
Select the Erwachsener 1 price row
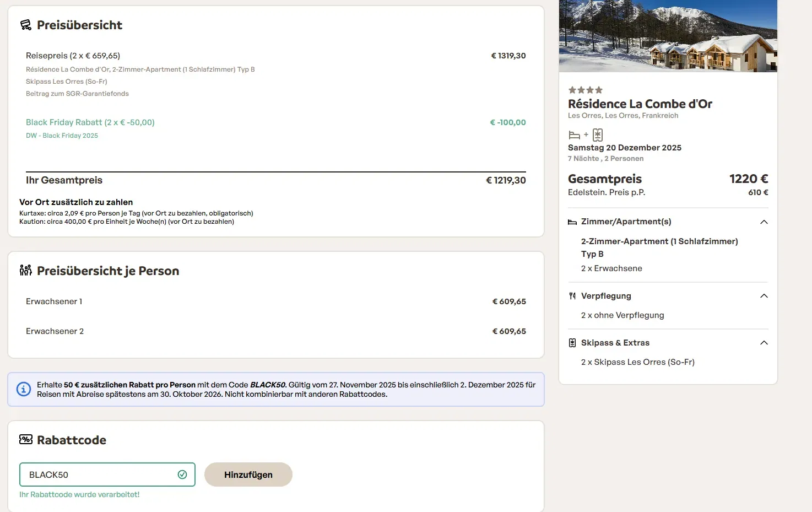[275, 301]
